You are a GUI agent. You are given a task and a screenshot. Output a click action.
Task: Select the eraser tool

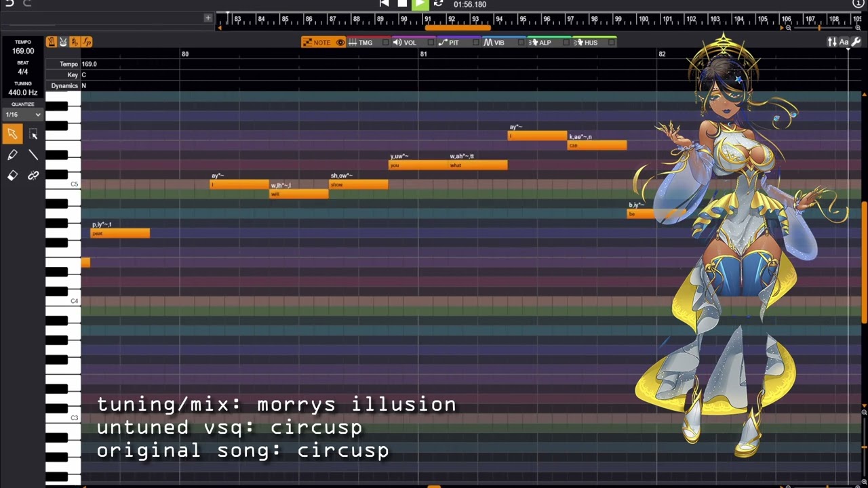(12, 176)
